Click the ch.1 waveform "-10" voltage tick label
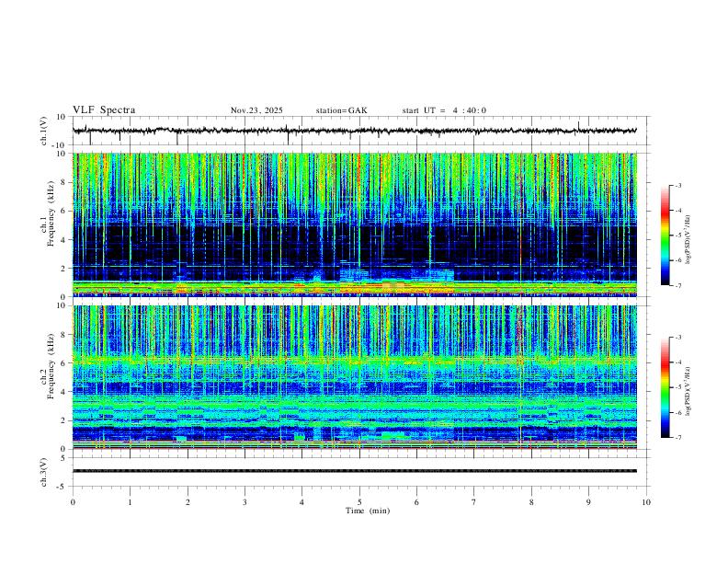The image size is (728, 563). coord(60,145)
